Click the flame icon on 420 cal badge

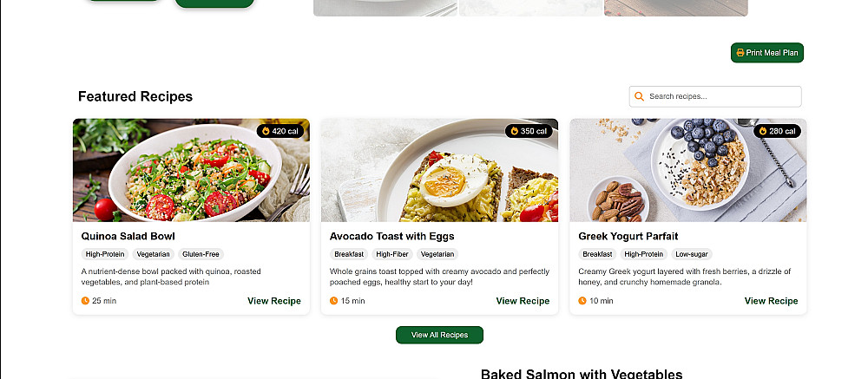(266, 131)
